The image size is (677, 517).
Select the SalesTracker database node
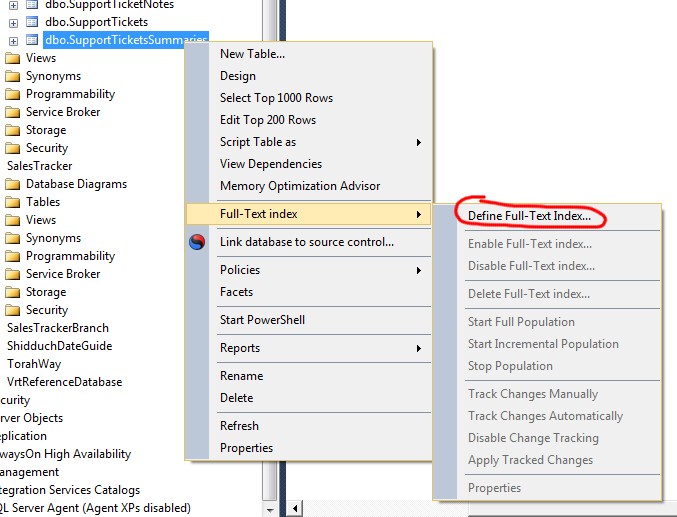coord(39,166)
